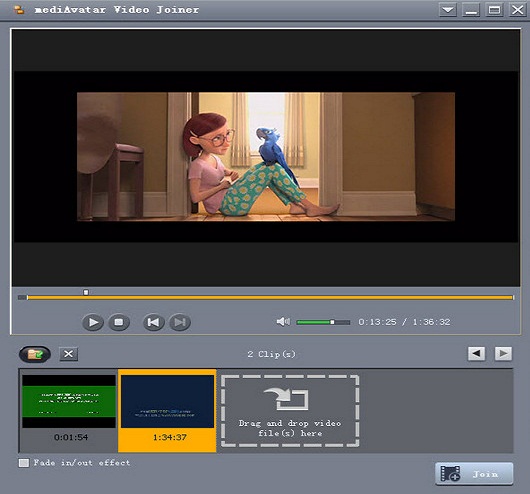
Task: Adjust the green volume slider
Action: [x=323, y=322]
